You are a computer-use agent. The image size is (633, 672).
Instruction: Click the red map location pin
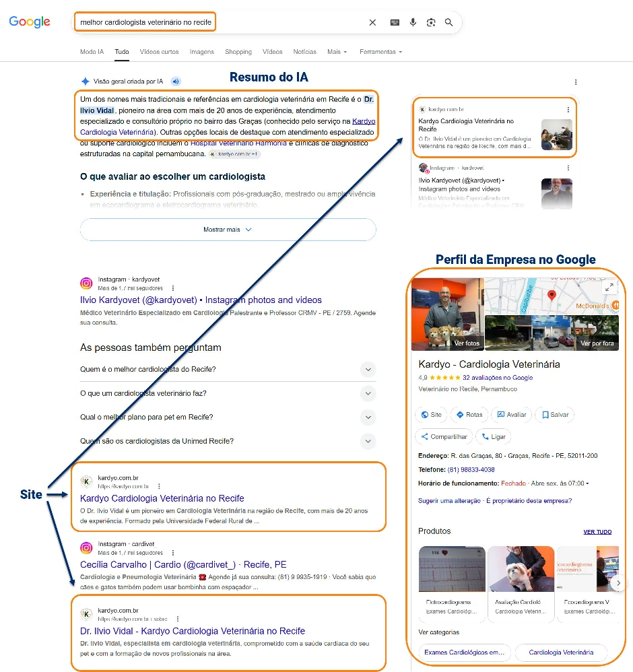pyautogui.click(x=552, y=295)
